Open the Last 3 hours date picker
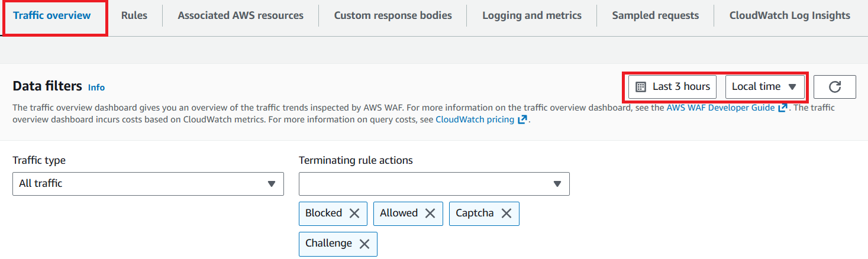868x259 pixels. (x=673, y=87)
